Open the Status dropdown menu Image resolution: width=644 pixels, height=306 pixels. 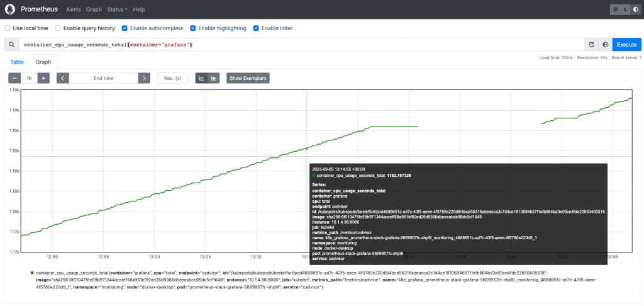[x=117, y=9]
